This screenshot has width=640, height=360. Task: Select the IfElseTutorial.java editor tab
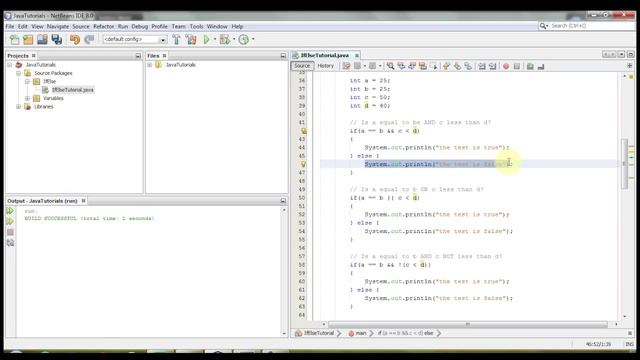324,55
